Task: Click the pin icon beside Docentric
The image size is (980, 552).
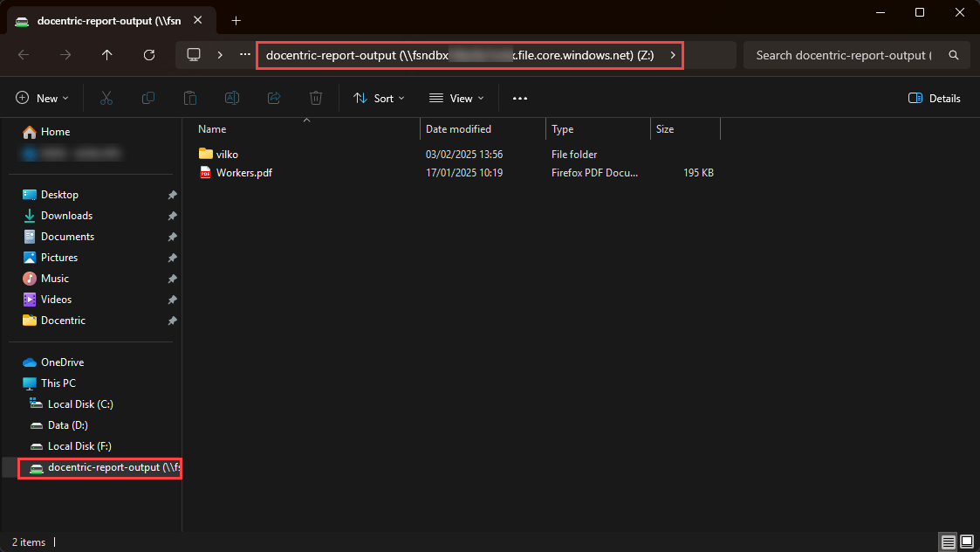Action: pyautogui.click(x=173, y=321)
